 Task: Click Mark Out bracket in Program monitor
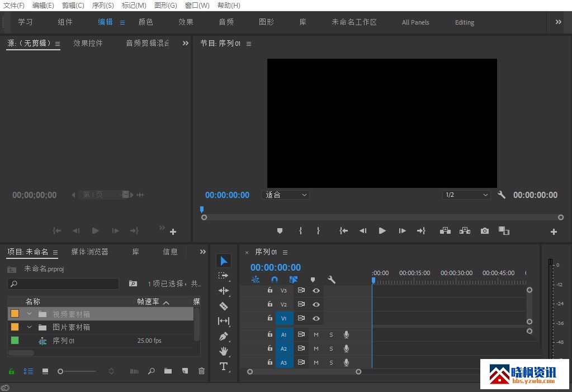[319, 231]
